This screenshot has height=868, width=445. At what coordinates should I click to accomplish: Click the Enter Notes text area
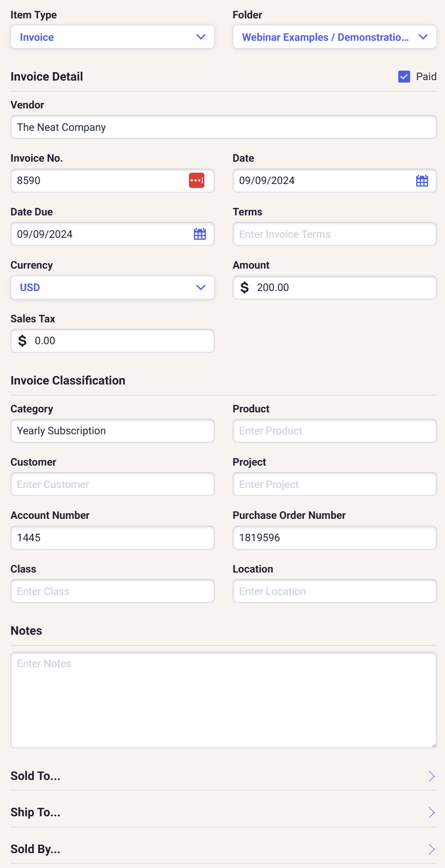tap(223, 699)
